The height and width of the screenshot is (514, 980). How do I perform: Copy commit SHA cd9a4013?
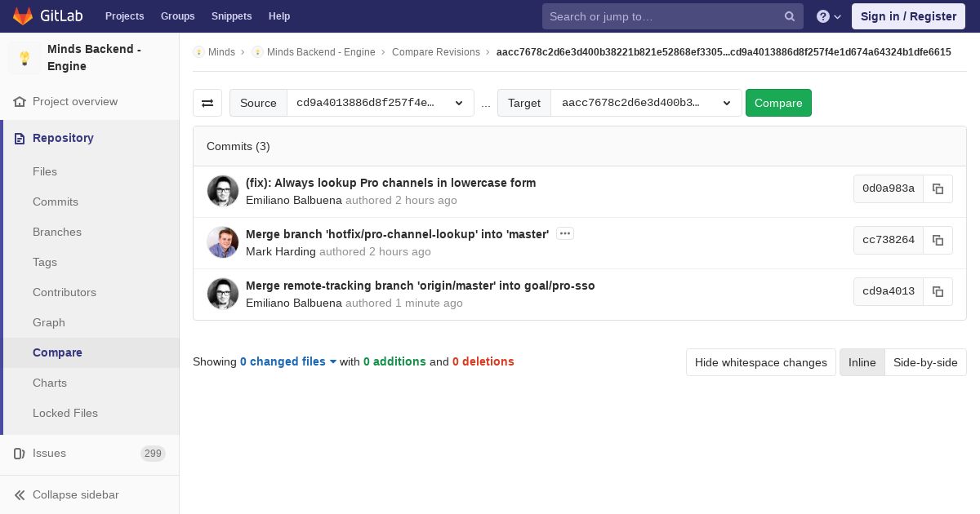938,291
